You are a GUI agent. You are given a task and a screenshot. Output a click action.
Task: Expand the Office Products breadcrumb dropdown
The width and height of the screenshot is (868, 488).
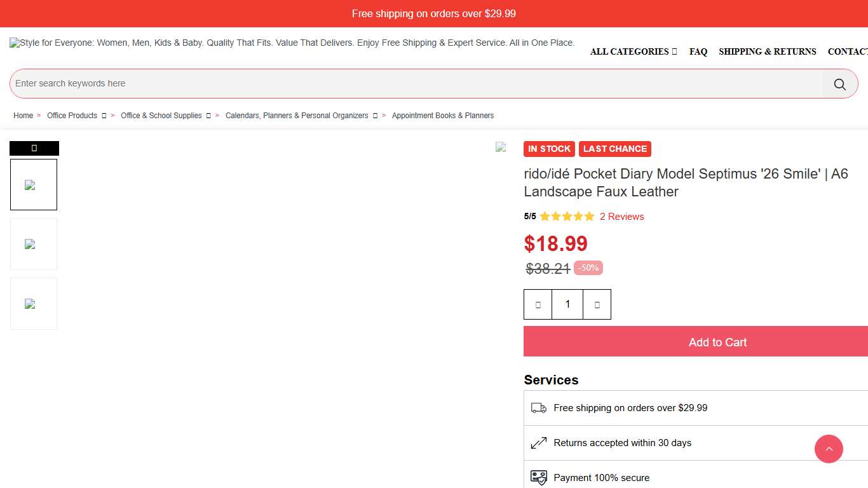click(x=104, y=116)
